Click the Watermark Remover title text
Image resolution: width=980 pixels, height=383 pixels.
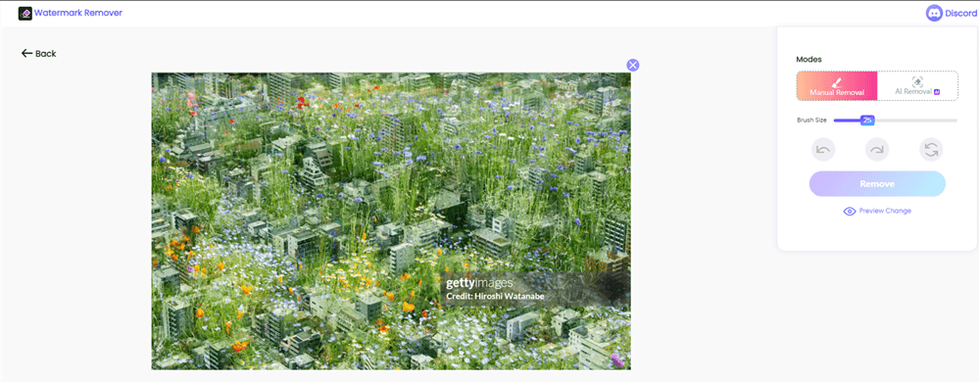(78, 13)
